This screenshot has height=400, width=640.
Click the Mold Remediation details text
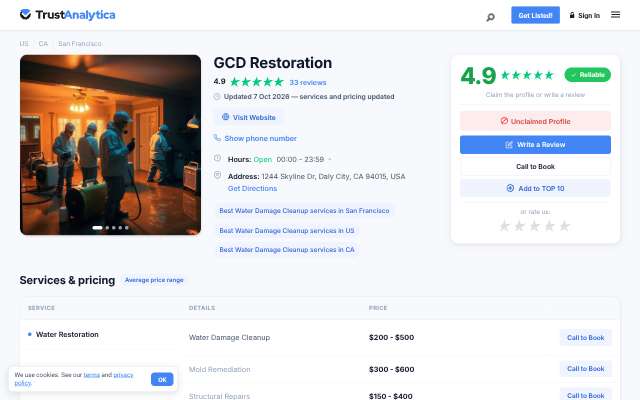point(220,369)
